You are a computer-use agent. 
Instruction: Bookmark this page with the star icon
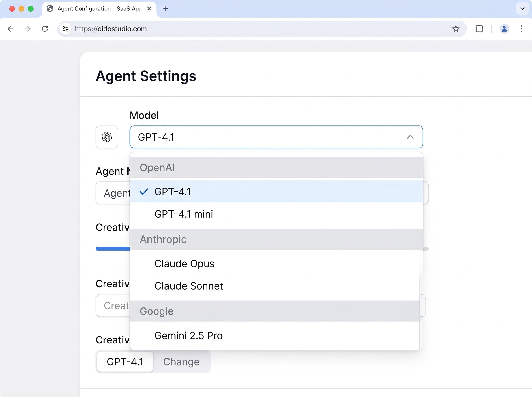tap(456, 29)
